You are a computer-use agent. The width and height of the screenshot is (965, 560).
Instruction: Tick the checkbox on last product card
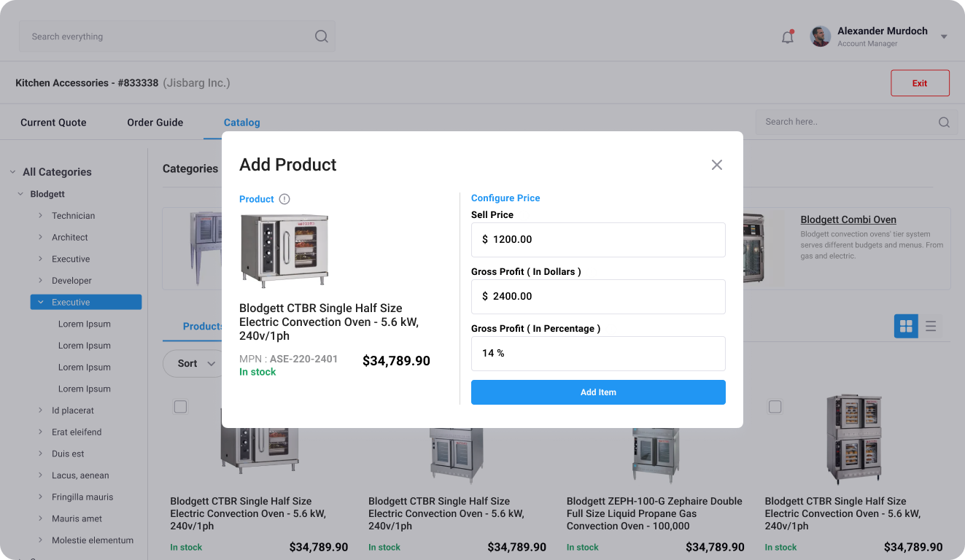click(x=775, y=406)
